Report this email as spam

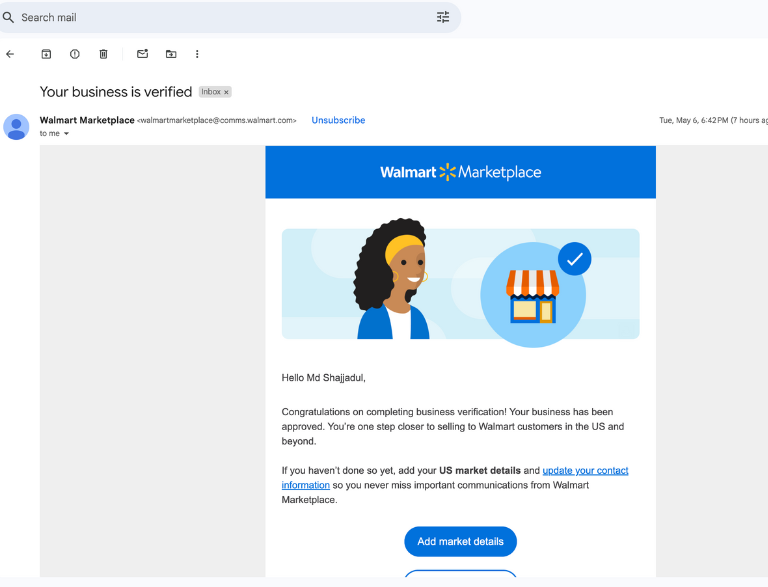pyautogui.click(x=74, y=54)
